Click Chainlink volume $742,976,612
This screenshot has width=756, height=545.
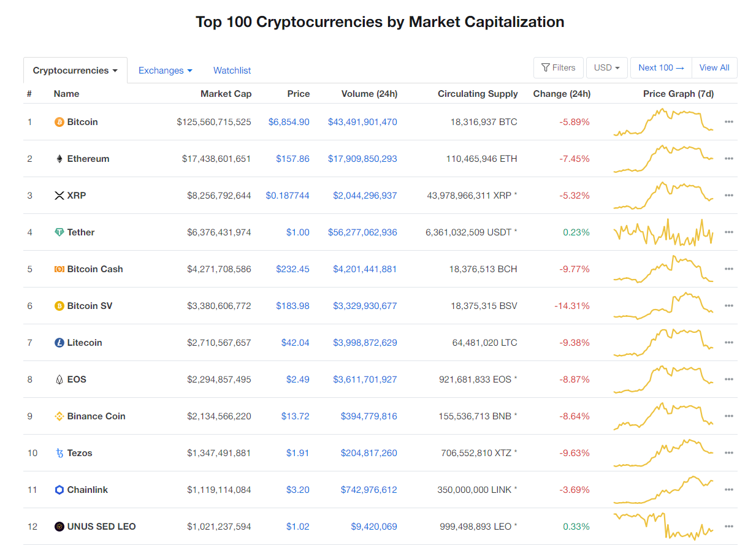[x=368, y=490]
